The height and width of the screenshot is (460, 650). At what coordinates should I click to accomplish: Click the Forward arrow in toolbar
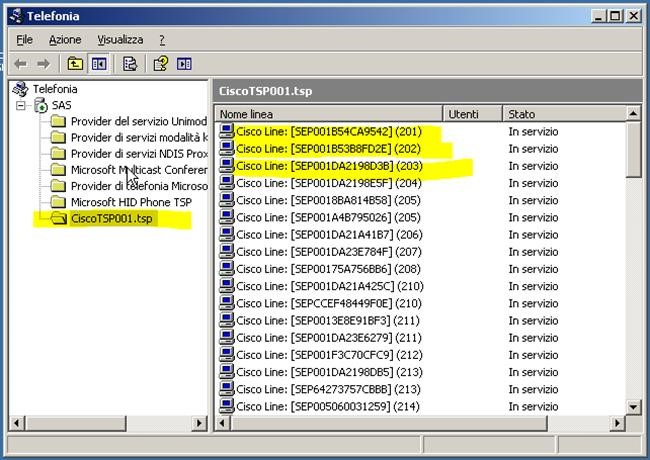tap(43, 64)
